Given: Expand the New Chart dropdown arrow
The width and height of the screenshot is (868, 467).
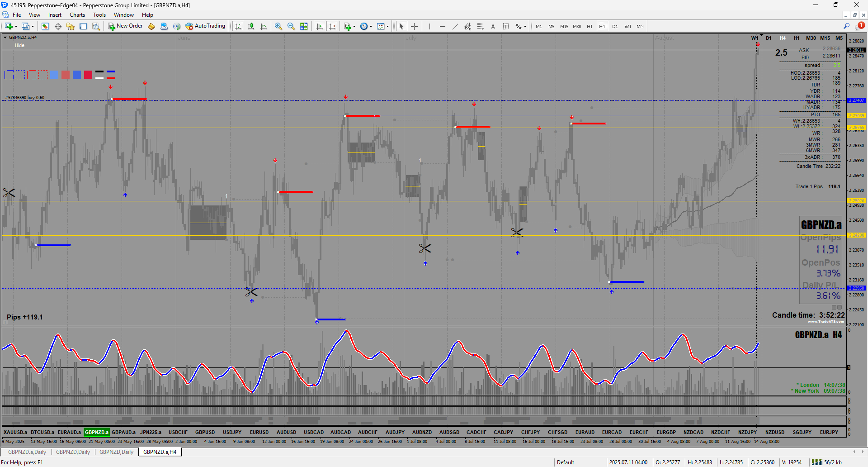Looking at the screenshot, I should 16,26.
